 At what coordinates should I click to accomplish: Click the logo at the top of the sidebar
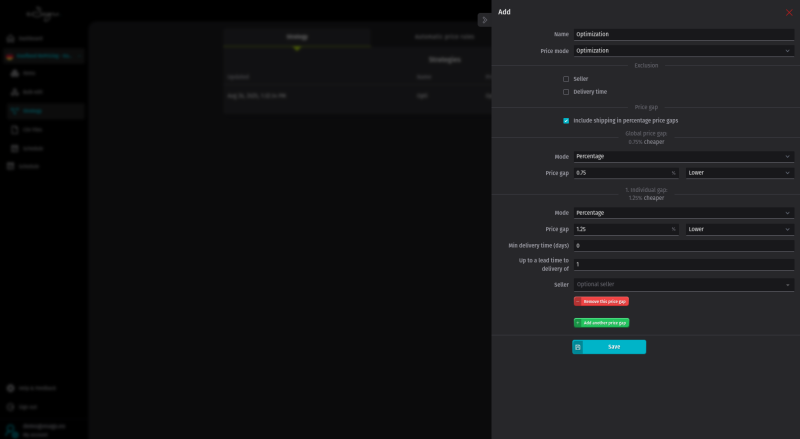(x=43, y=15)
